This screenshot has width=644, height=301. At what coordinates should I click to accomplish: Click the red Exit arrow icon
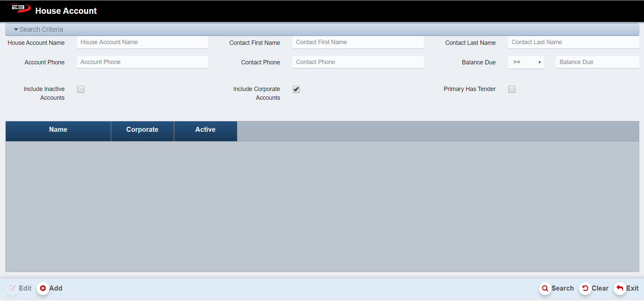click(x=619, y=288)
